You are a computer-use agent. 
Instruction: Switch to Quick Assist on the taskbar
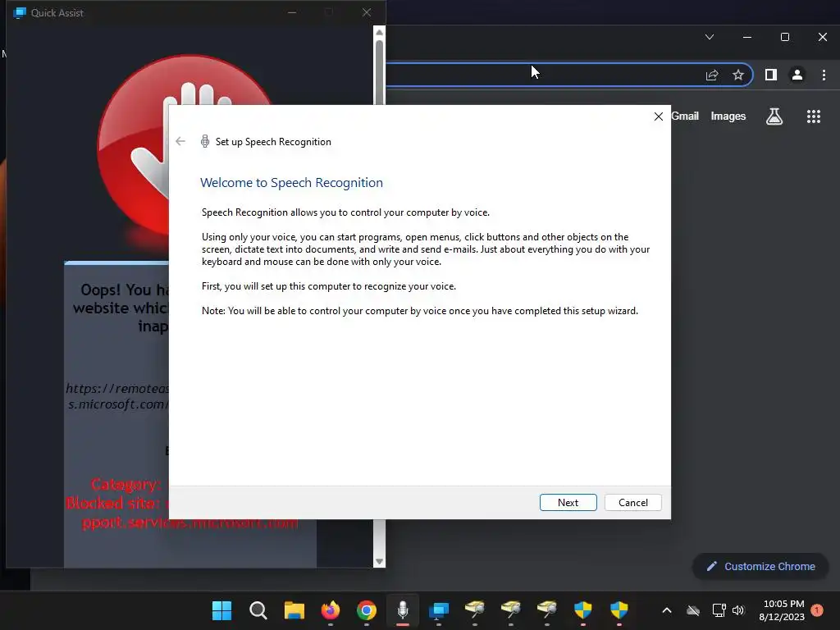[x=439, y=610]
